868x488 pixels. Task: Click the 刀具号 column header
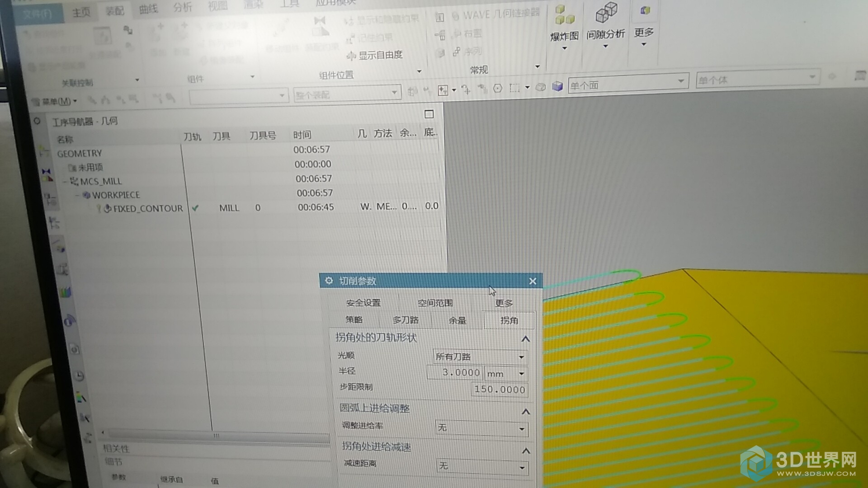pos(263,136)
